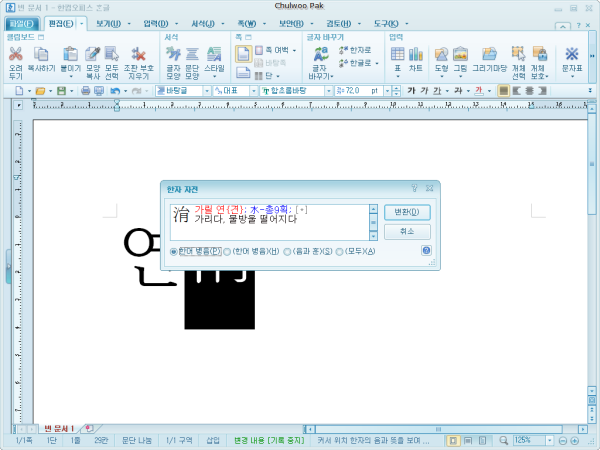Toggle italic (가) formatting button
Viewport: 600px width, 450px height.
click(424, 91)
